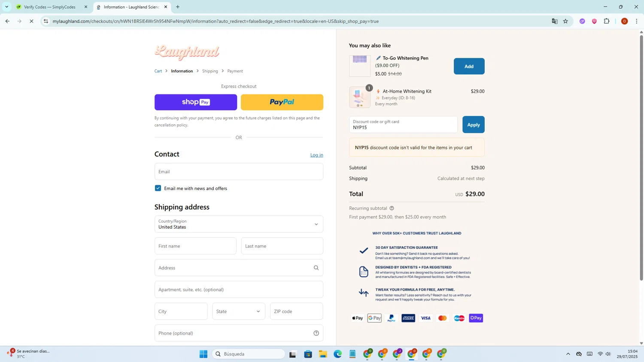Click the discount code input field
The height and width of the screenshot is (362, 644).
pyautogui.click(x=403, y=125)
